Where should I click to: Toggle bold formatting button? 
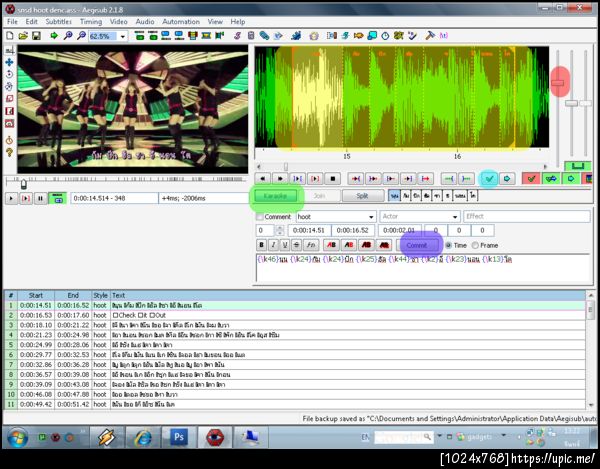261,245
